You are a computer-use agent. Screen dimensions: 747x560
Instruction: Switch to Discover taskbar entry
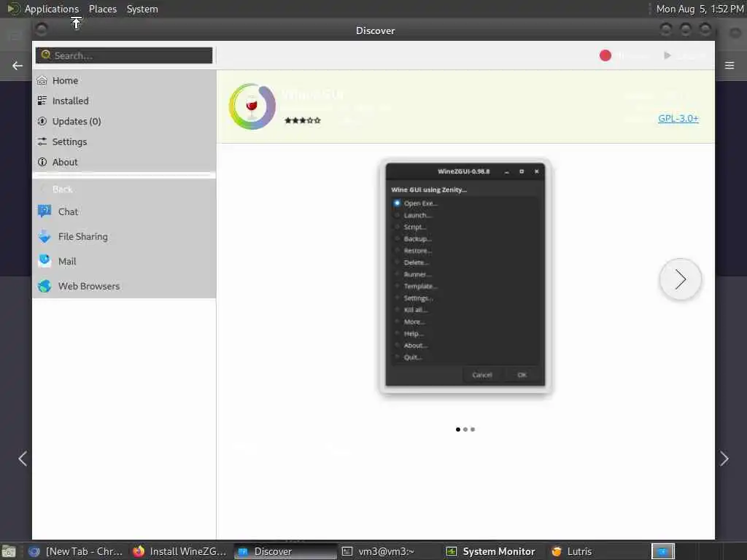(285, 551)
